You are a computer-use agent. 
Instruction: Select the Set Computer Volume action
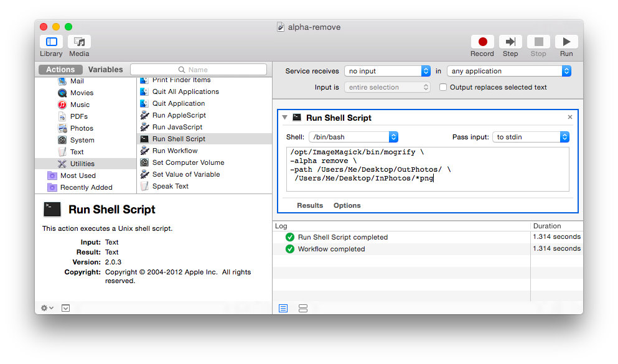(x=189, y=162)
